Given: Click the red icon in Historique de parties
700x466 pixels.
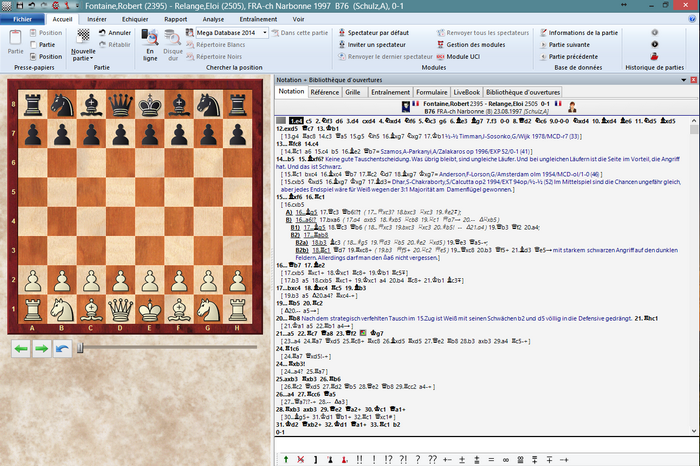Looking at the screenshot, I should point(654,56).
